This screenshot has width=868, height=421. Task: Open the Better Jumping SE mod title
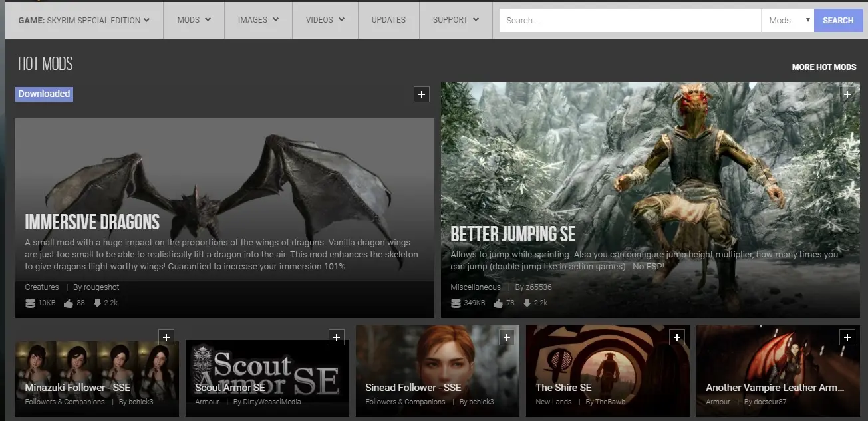[x=513, y=234]
